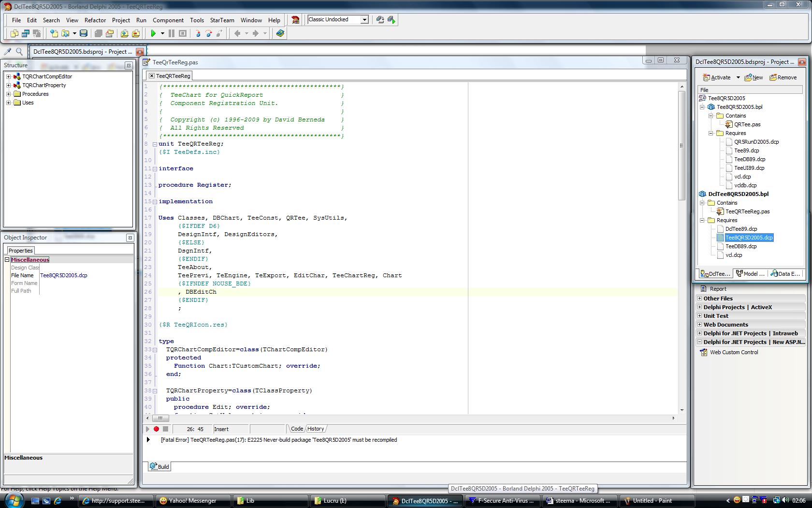Screen dimensions: 812x508
Task: Click the Remove file from project icon
Action: [x=136, y=33]
